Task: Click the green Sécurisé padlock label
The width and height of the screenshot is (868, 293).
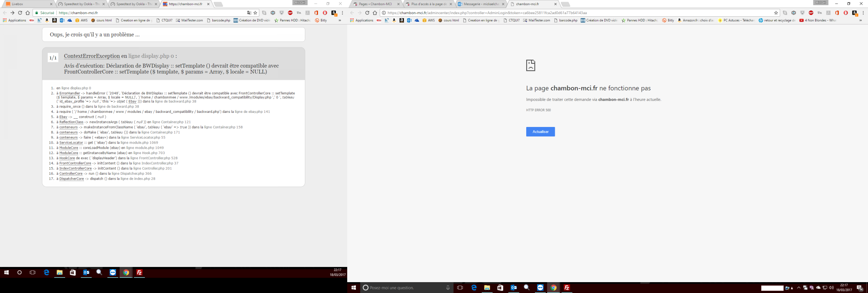Action: click(x=45, y=13)
